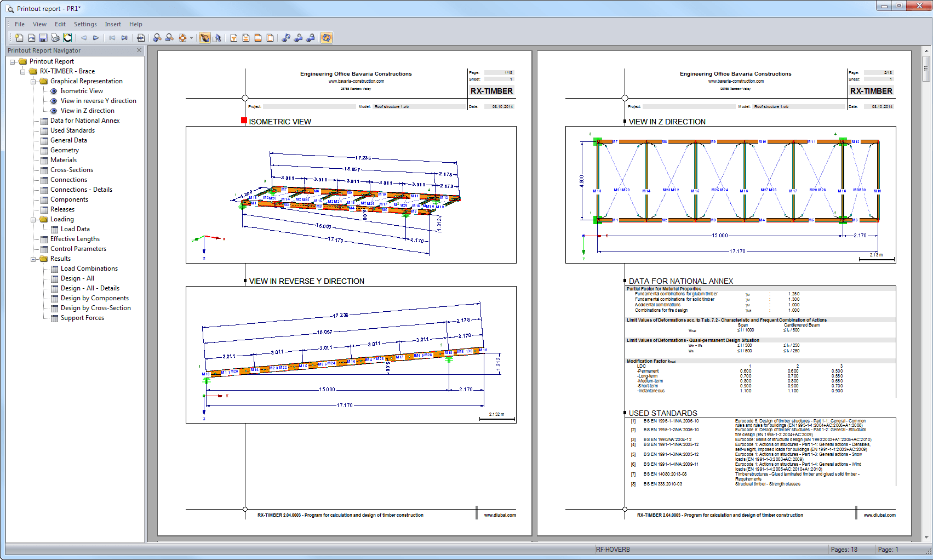Click the blank orange page icon
This screenshot has height=560, width=933.
(270, 38)
